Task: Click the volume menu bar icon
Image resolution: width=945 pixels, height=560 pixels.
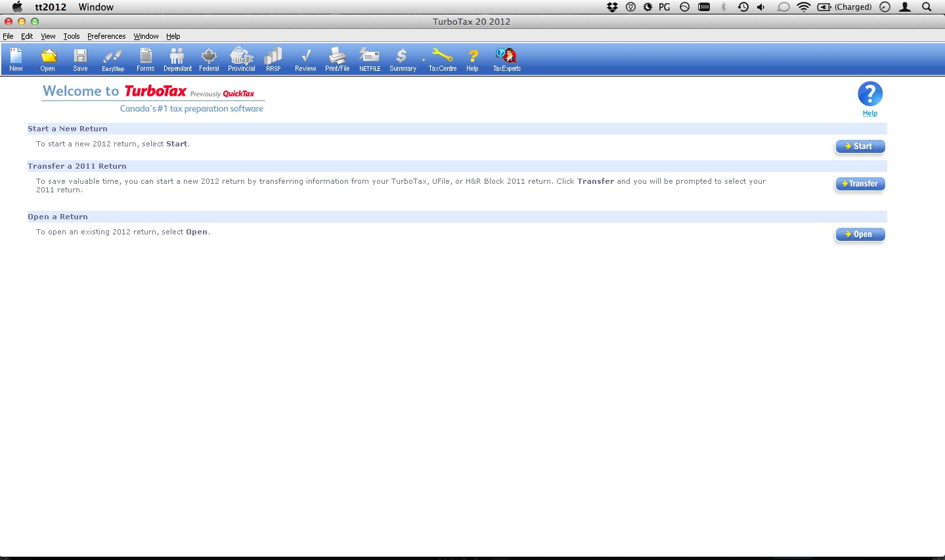Action: pyautogui.click(x=761, y=7)
